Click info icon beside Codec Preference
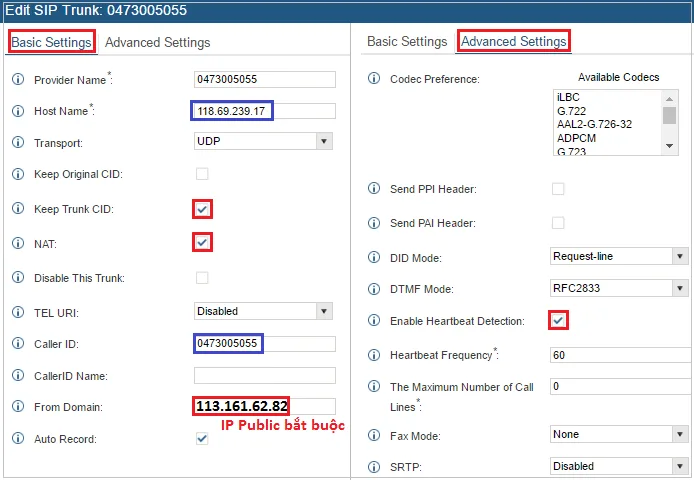The height and width of the screenshot is (480, 694). [374, 79]
